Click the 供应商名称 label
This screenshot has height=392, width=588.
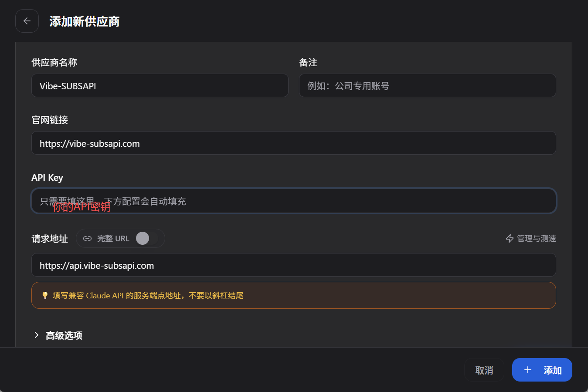[x=54, y=62]
